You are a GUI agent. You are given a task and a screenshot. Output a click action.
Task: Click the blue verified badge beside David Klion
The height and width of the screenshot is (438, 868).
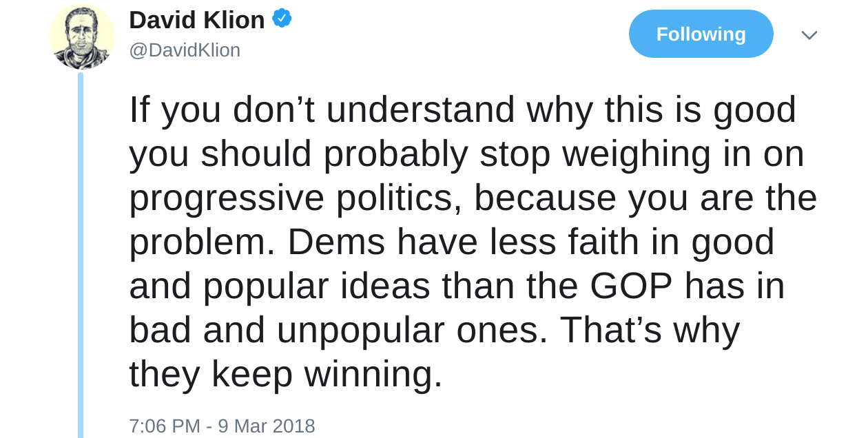[282, 19]
